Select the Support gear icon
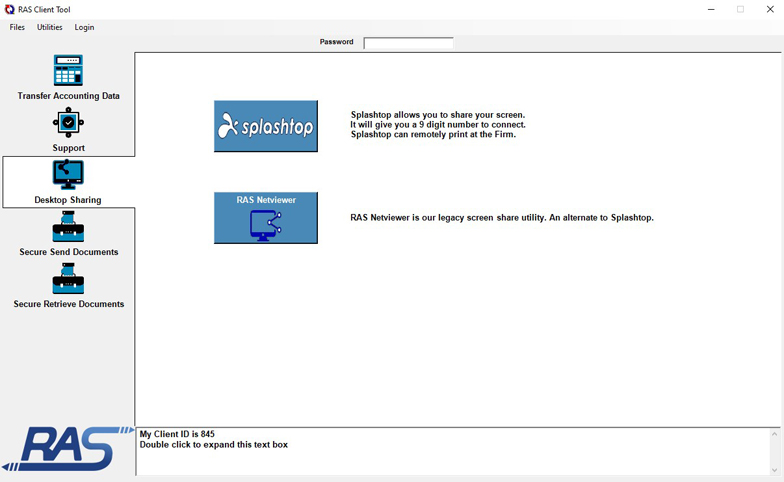This screenshot has width=784, height=482. pyautogui.click(x=68, y=122)
